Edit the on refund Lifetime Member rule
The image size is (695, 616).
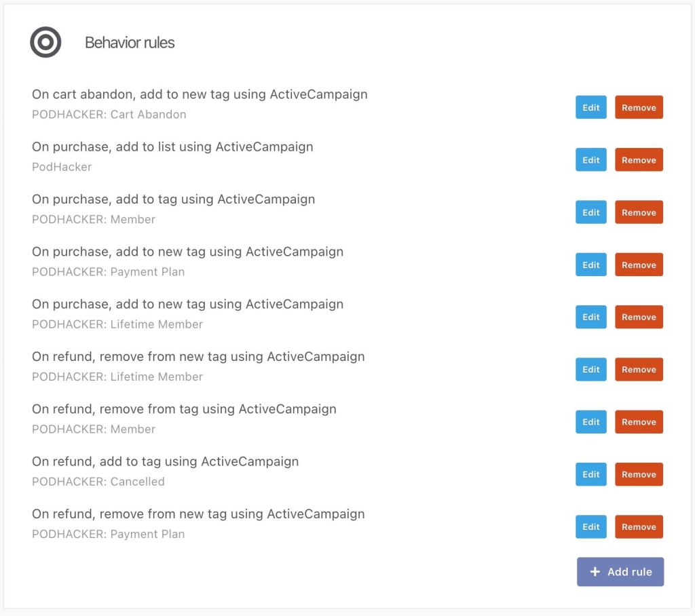(590, 370)
